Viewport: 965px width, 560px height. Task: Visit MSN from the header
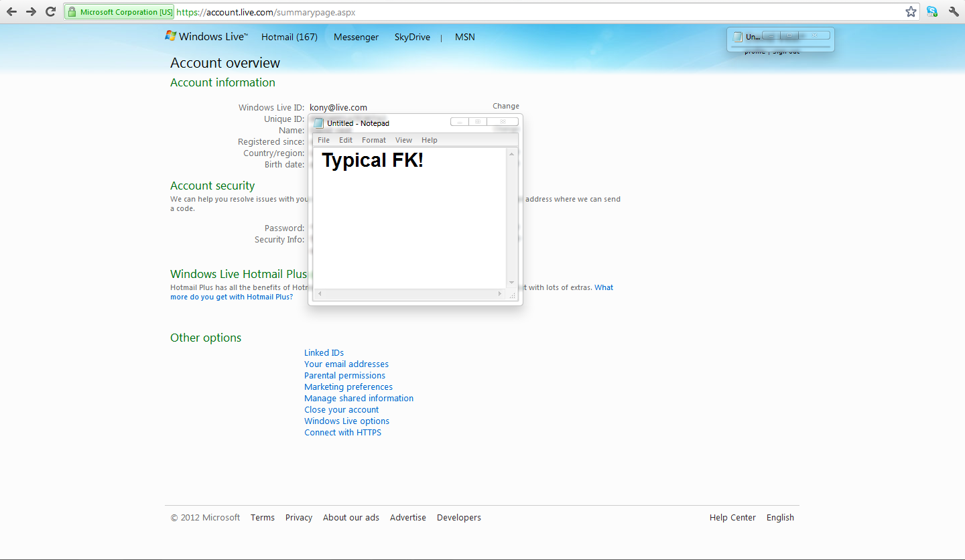point(464,37)
